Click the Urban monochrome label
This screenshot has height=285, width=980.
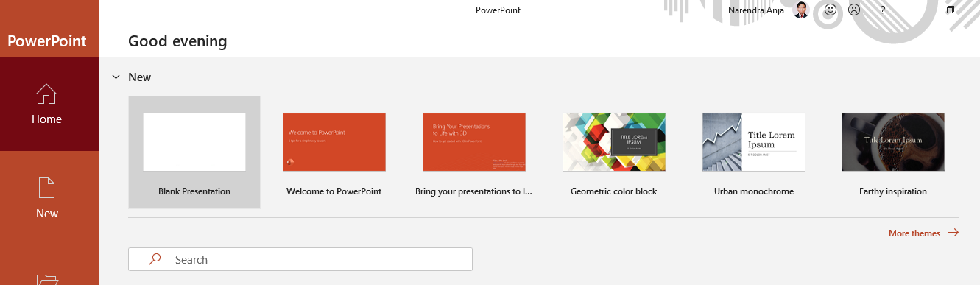pos(754,191)
